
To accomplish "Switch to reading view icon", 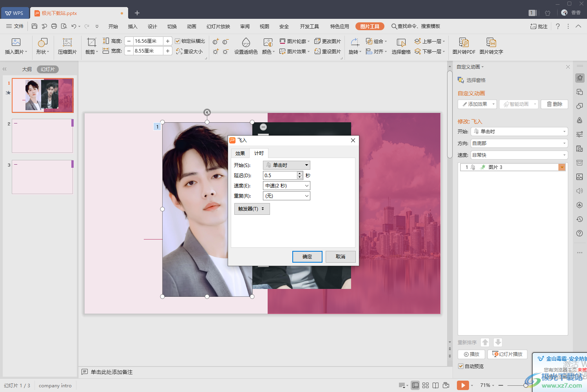I will [x=435, y=385].
